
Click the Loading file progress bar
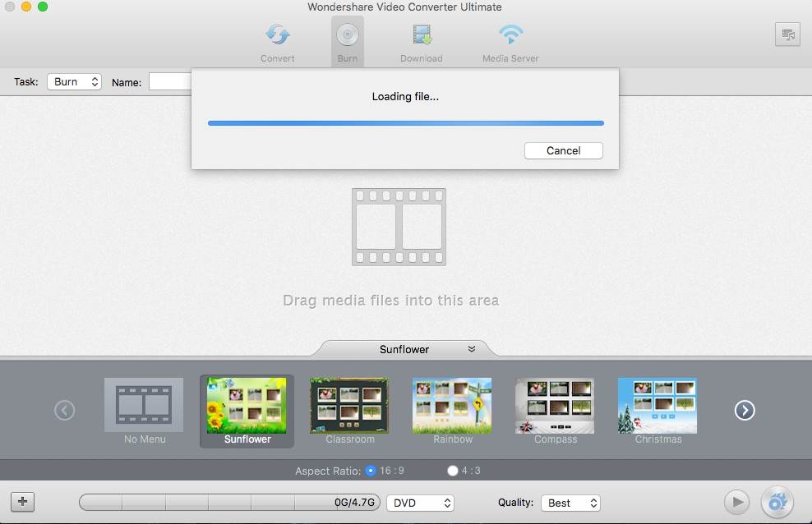click(x=405, y=123)
